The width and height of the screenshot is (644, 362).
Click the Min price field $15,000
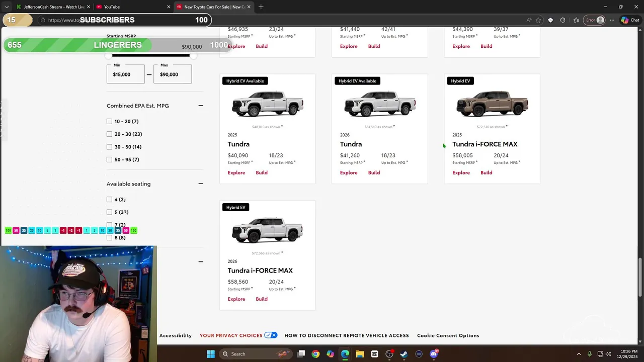(x=126, y=74)
